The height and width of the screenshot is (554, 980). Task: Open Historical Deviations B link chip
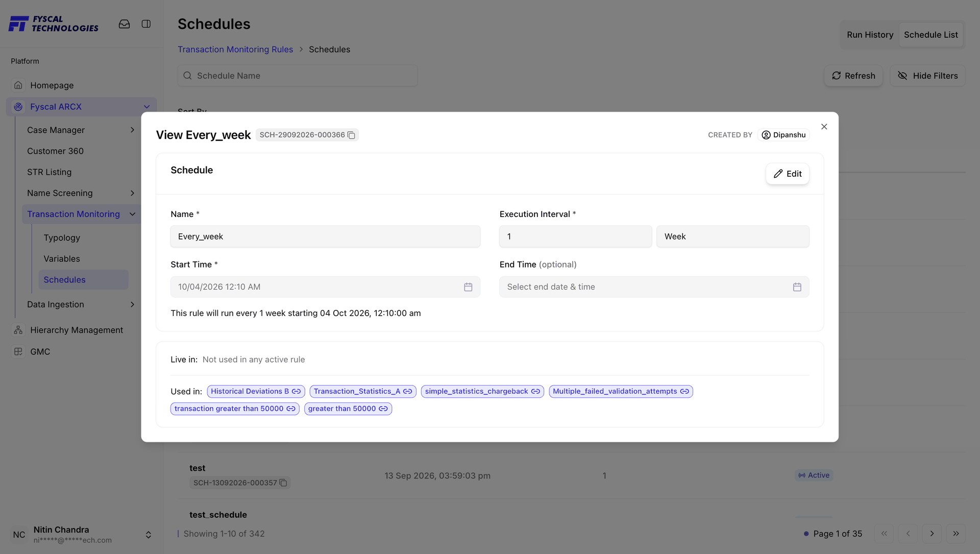click(x=256, y=392)
